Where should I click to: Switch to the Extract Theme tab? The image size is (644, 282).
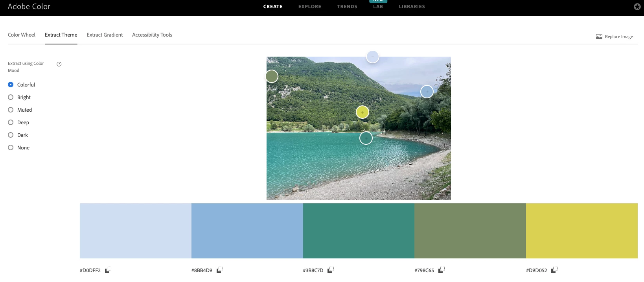click(x=61, y=35)
